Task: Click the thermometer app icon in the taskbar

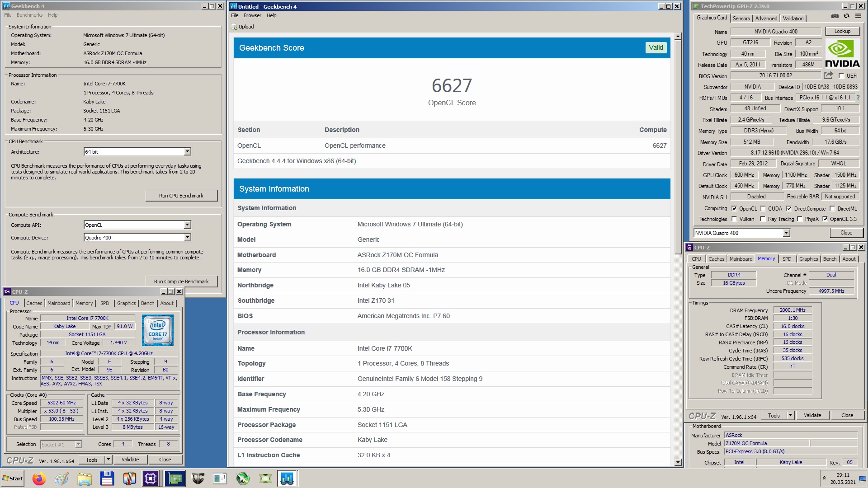Action: tap(129, 479)
